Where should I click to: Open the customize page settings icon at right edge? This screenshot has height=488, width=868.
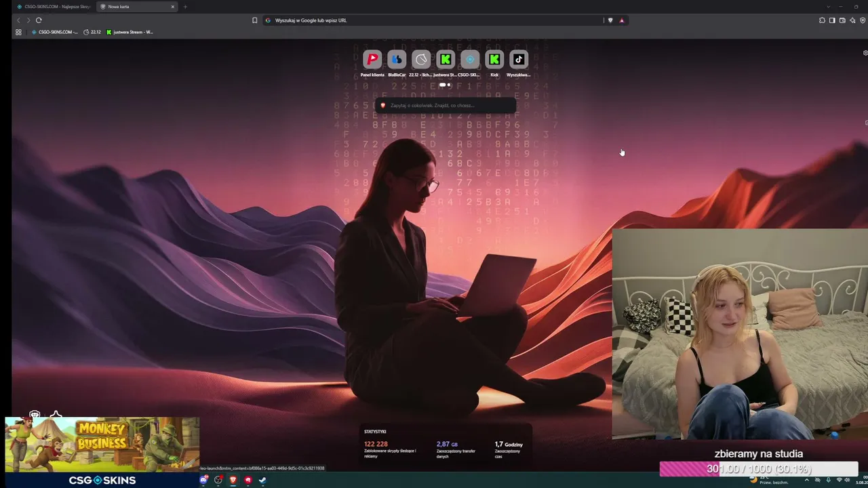(865, 53)
